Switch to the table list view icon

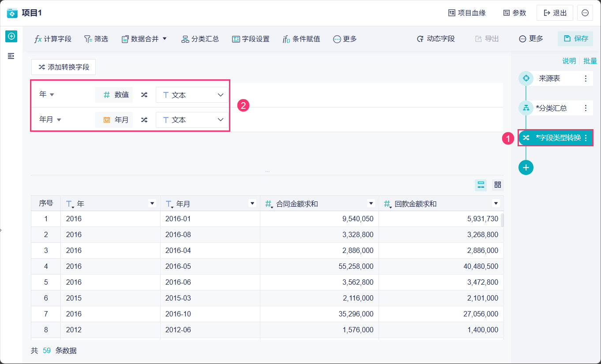pos(481,185)
